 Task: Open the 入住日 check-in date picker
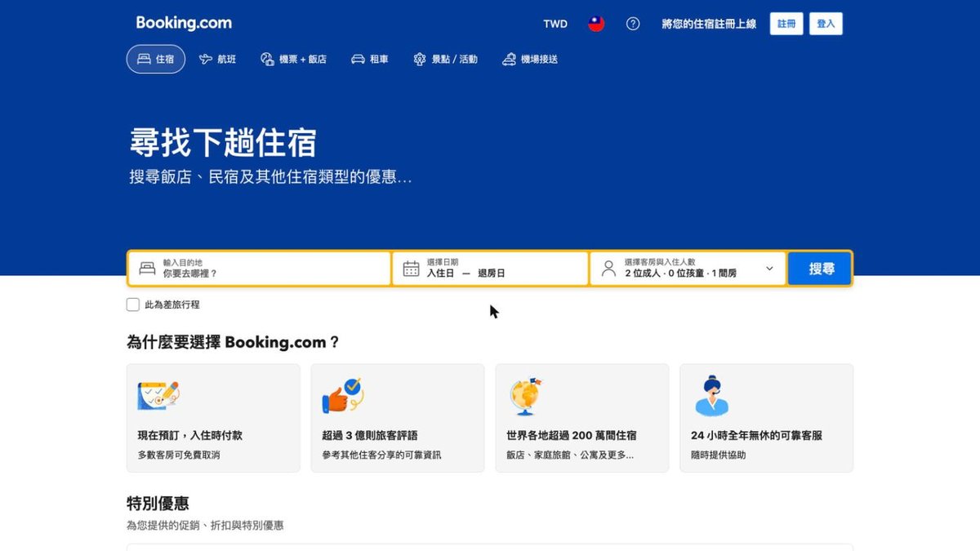(440, 273)
